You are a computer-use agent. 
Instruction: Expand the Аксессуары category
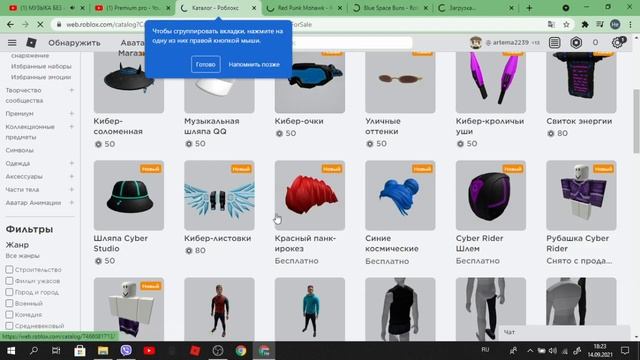[71, 176]
